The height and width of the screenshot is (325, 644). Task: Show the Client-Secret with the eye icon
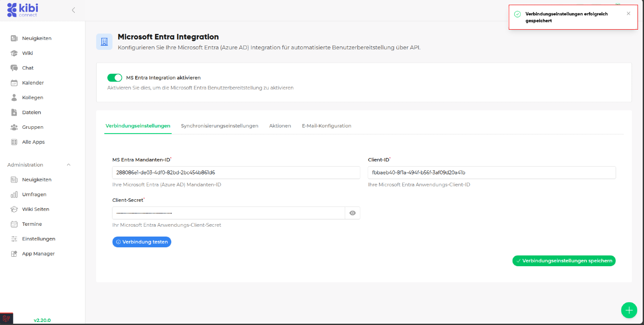point(352,213)
